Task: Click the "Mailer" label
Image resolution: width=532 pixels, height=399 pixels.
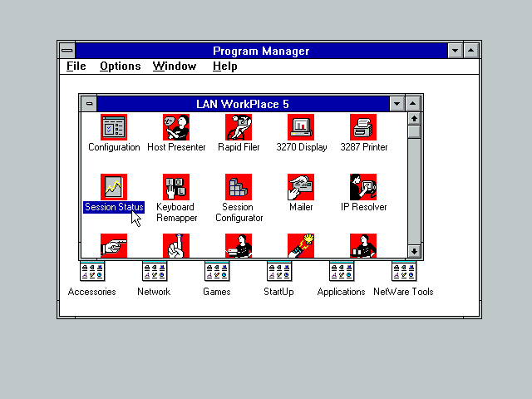Action: [x=301, y=207]
